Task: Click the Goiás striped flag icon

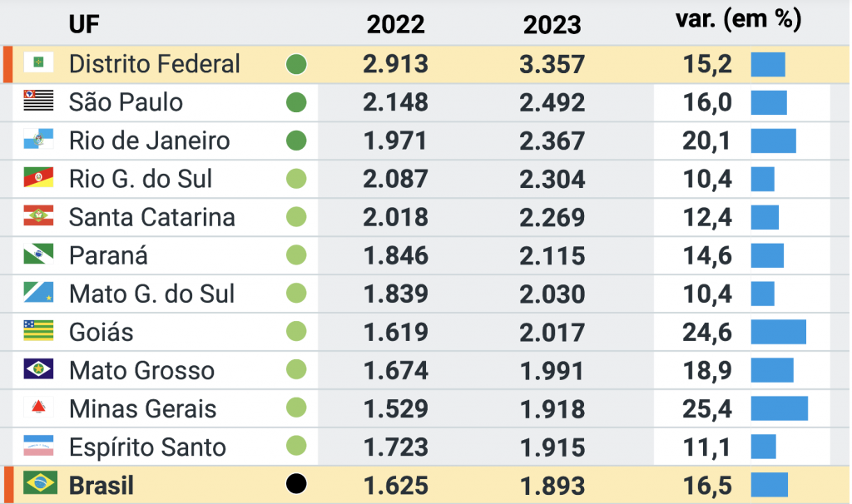Action: [38, 331]
